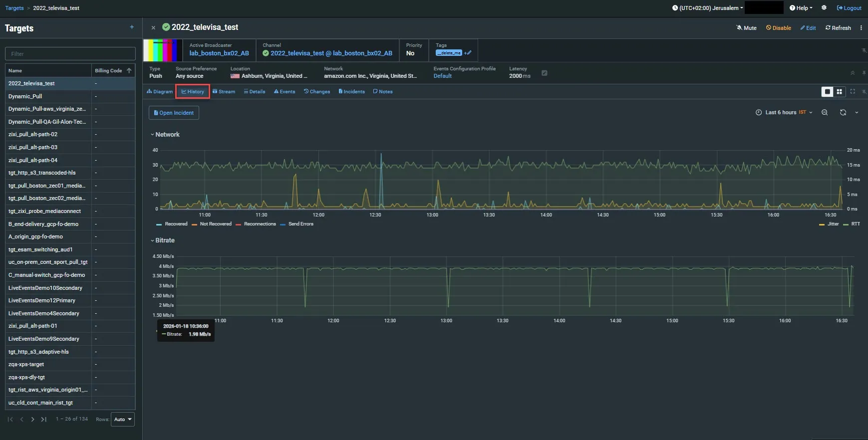Open the auto-refresh interval dropdown chevron

857,113
